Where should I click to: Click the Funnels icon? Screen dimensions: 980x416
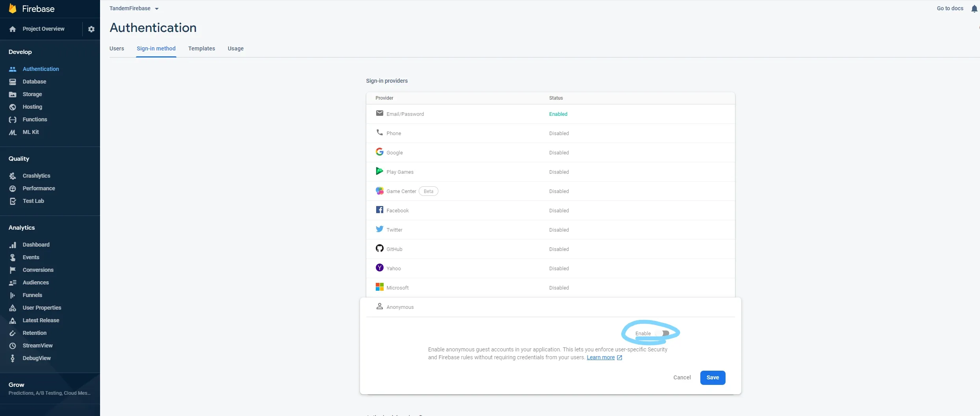click(13, 295)
